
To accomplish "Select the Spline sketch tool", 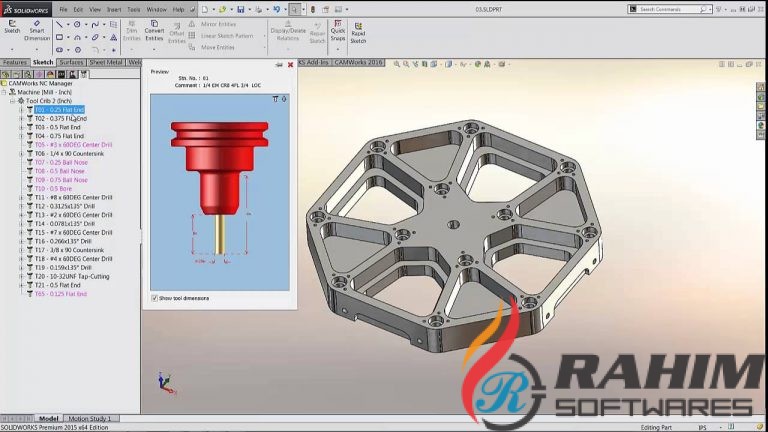I will [x=95, y=24].
